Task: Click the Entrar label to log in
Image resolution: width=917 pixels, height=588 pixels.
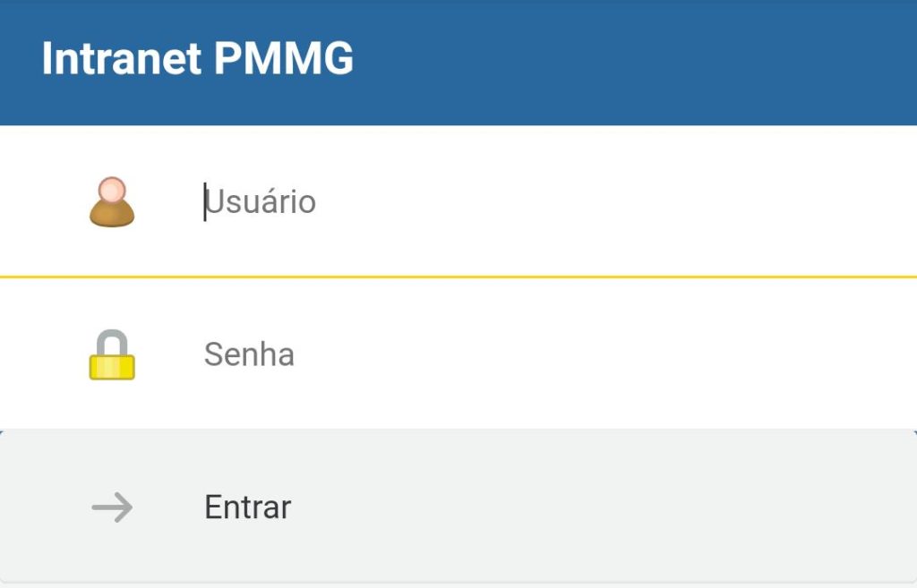Action: 247,507
